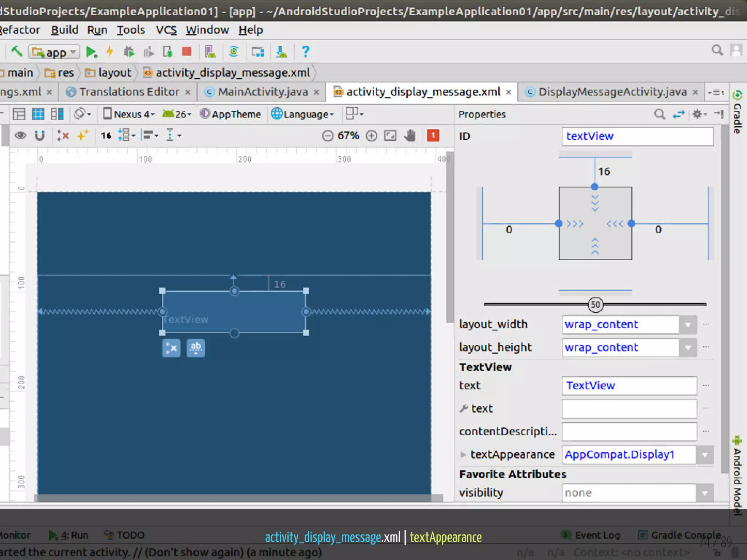Delete constraint button below the TextView
The width and height of the screenshot is (747, 560).
171,348
